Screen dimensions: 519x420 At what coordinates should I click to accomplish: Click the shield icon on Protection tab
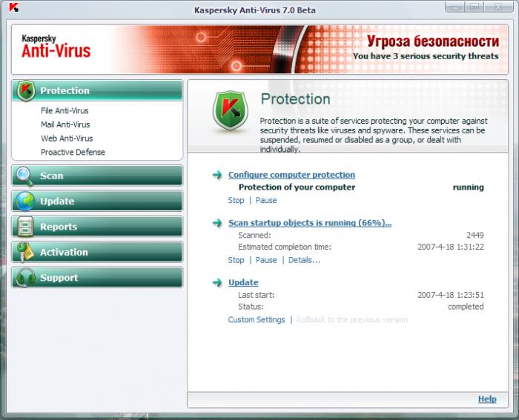point(26,90)
